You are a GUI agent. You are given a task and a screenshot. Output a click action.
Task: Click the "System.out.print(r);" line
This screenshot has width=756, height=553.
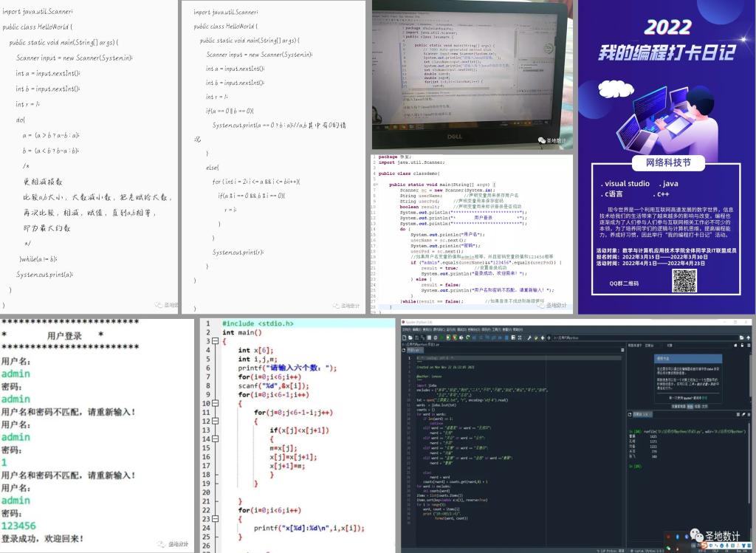click(x=238, y=253)
